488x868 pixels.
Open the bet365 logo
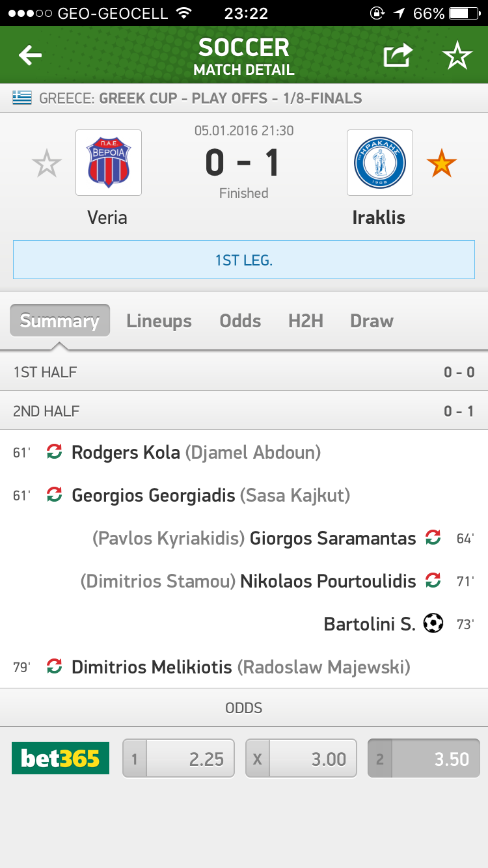(61, 758)
